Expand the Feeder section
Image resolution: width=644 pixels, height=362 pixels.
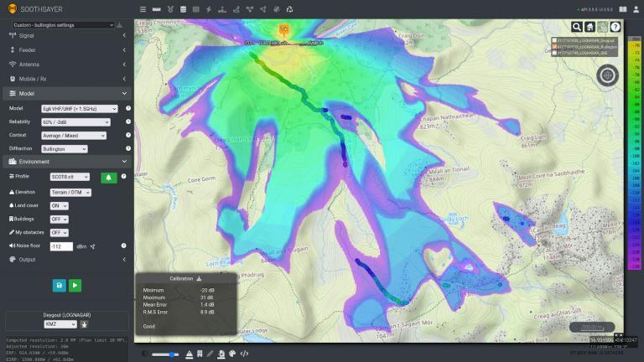tap(67, 50)
